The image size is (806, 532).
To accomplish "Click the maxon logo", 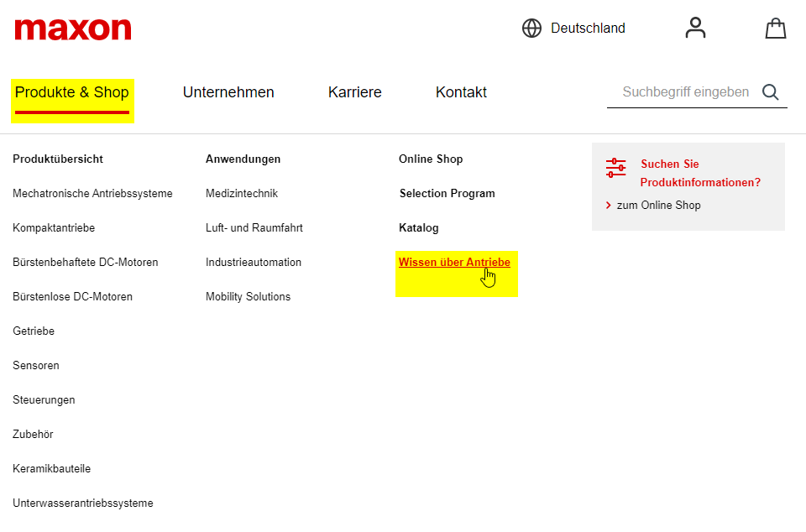I will pos(73,29).
